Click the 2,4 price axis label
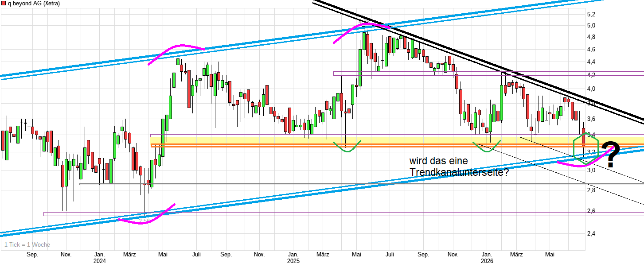The width and height of the screenshot is (644, 275). pyautogui.click(x=591, y=233)
